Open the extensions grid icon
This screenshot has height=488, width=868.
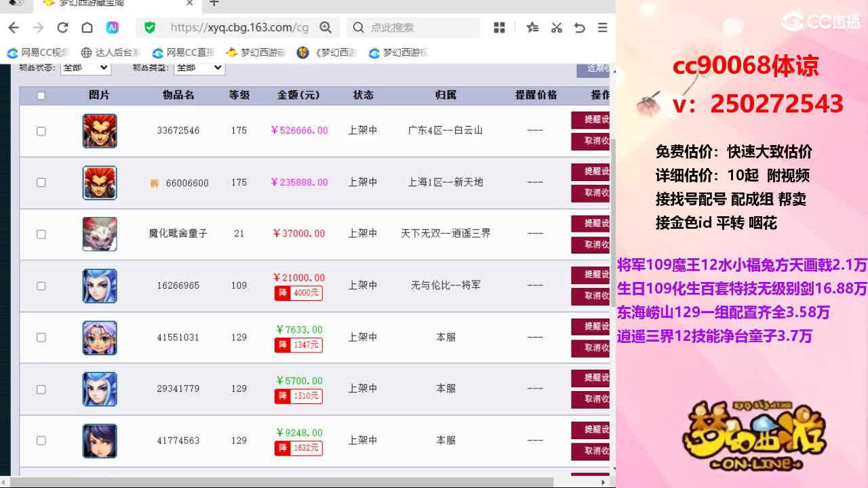pos(500,28)
